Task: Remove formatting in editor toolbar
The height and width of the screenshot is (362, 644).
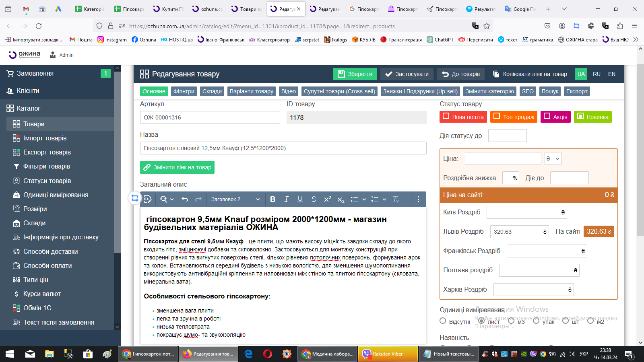Action: click(x=396, y=199)
